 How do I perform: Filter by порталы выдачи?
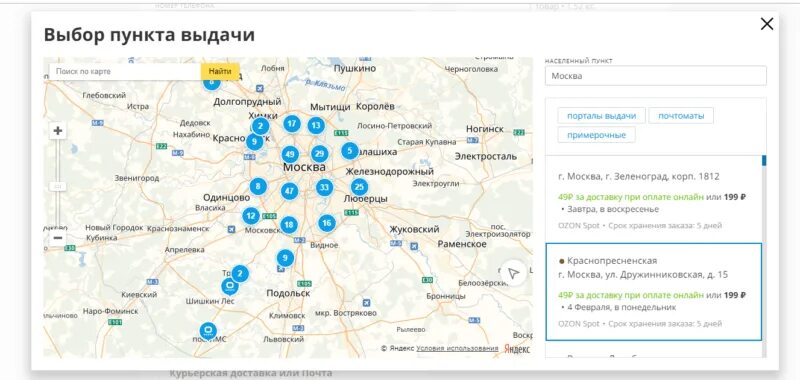coord(602,116)
